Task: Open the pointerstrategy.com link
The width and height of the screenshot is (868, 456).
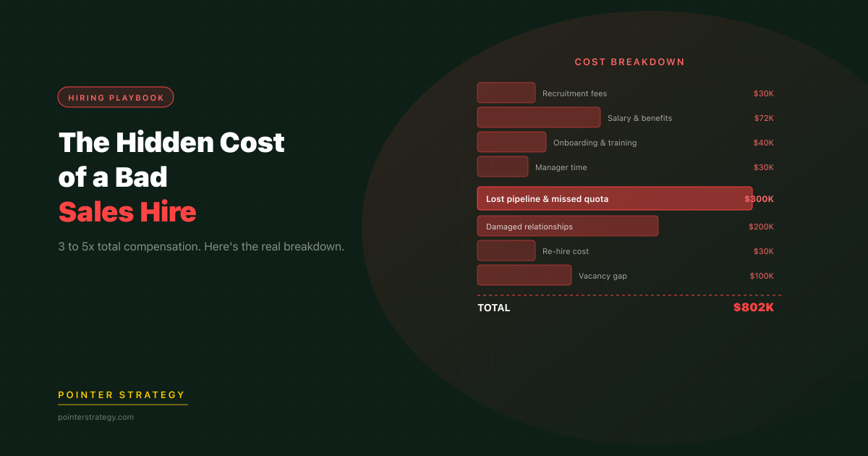Action: 95,417
